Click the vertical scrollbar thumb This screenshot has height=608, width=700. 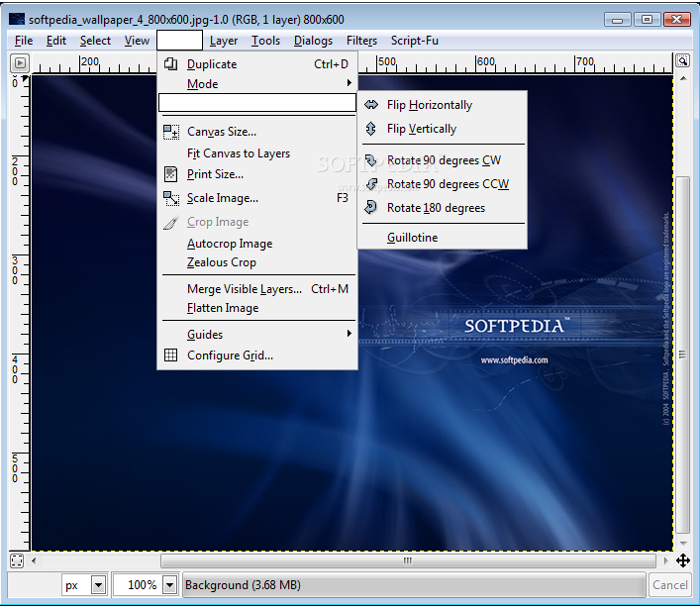pos(682,355)
